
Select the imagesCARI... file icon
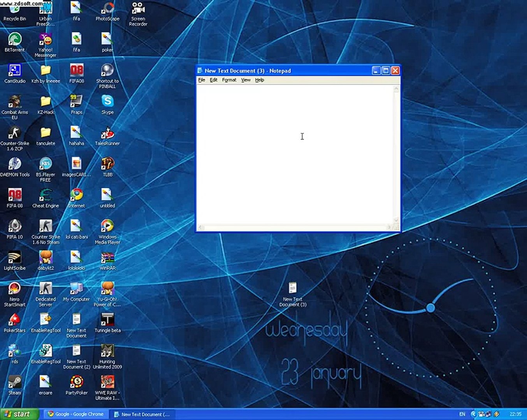pyautogui.click(x=76, y=167)
